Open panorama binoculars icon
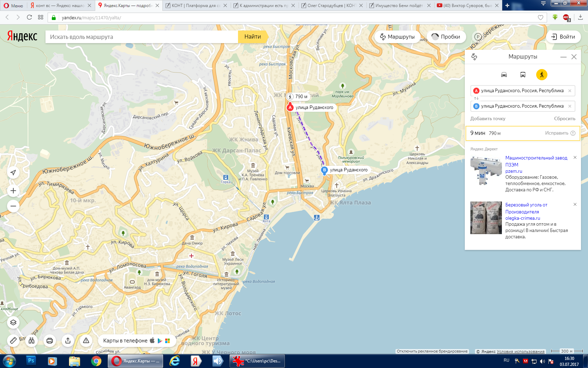This screenshot has width=588, height=368. click(31, 340)
